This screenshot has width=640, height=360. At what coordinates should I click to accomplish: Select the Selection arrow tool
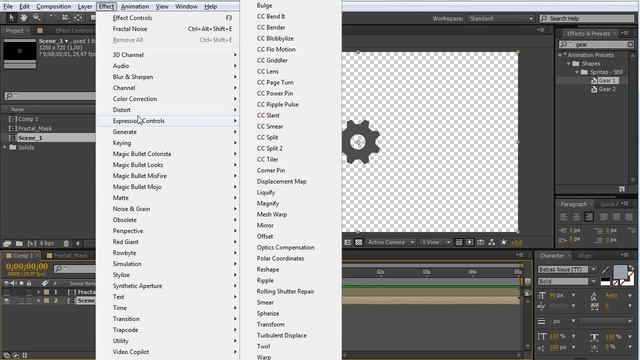tap(11, 18)
